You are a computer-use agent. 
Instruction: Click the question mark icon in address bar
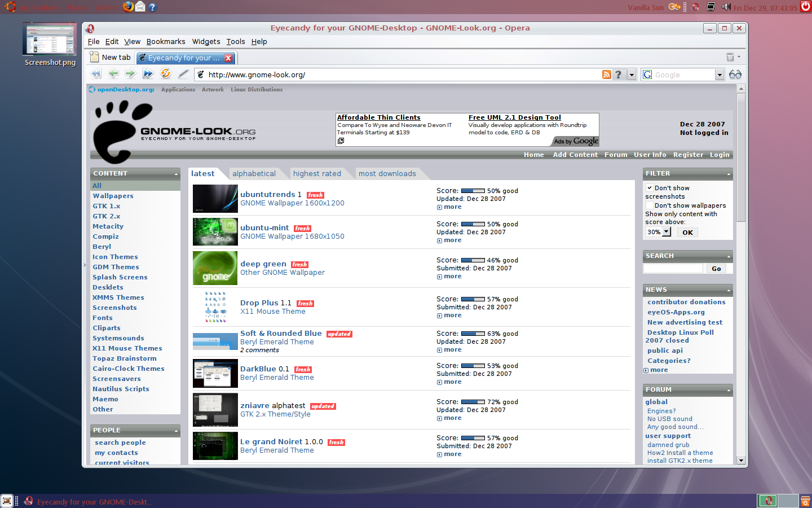click(x=619, y=75)
